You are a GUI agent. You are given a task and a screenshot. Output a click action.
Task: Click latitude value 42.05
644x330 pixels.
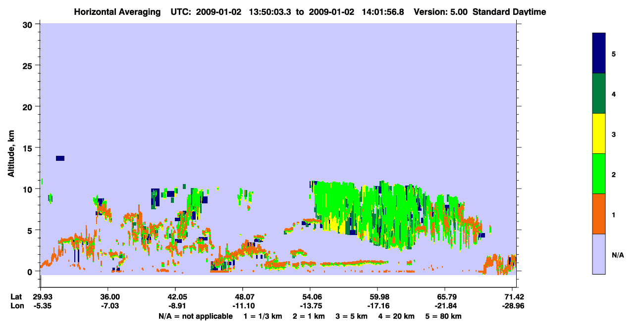pyautogui.click(x=176, y=297)
